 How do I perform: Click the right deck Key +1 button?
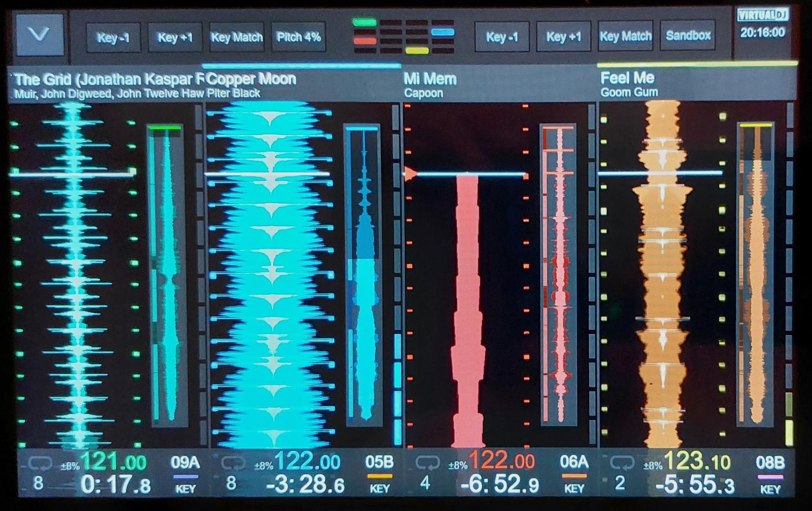tap(563, 36)
